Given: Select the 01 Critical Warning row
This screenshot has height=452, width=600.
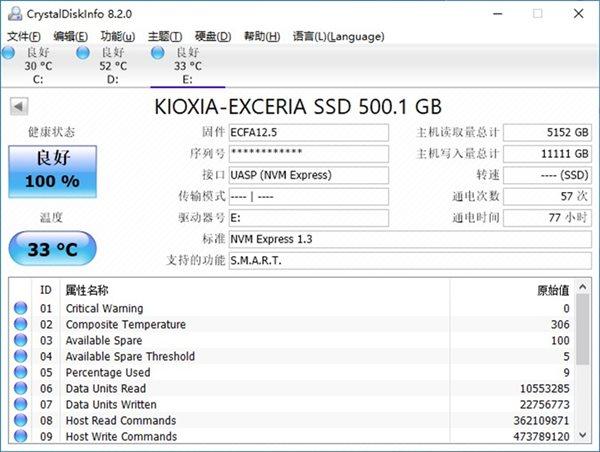Looking at the screenshot, I should [x=291, y=308].
